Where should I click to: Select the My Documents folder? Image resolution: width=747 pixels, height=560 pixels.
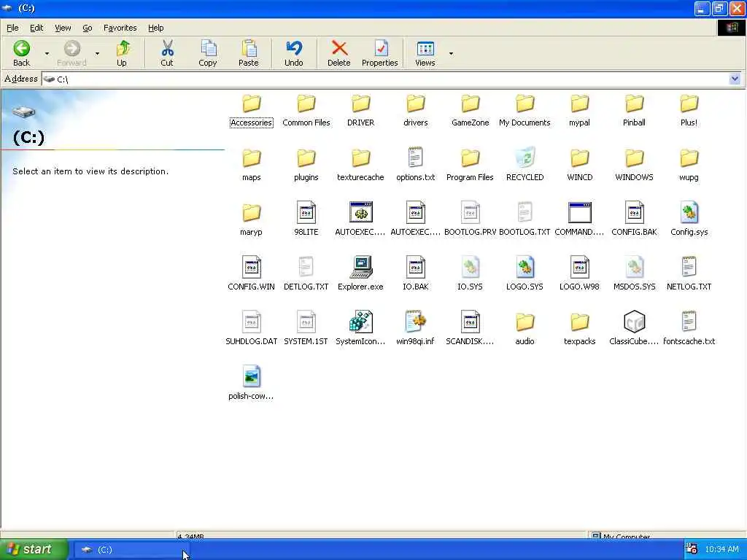coord(525,111)
